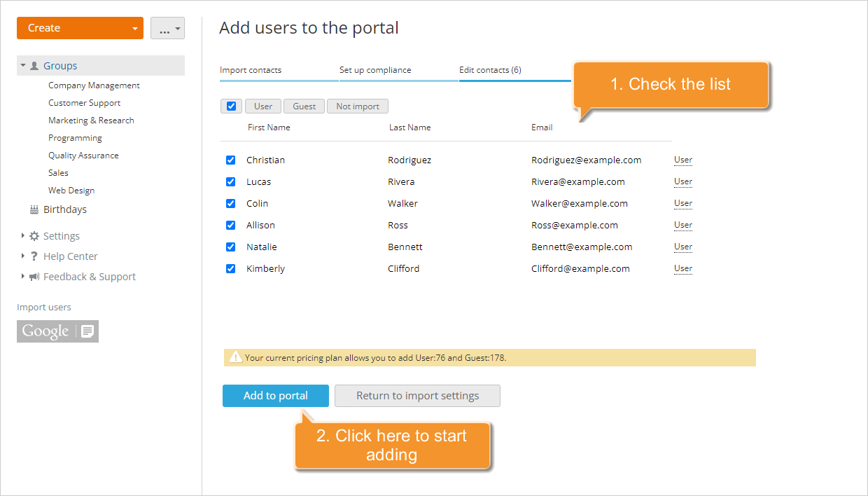Image resolution: width=868 pixels, height=496 pixels.
Task: Open the User link next to Natalie Bennett
Action: click(x=682, y=247)
